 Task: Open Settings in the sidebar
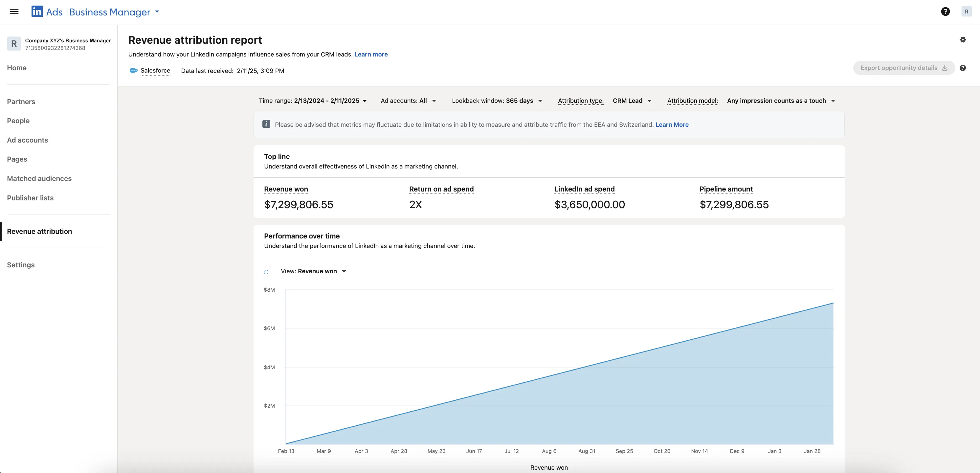tap(21, 265)
